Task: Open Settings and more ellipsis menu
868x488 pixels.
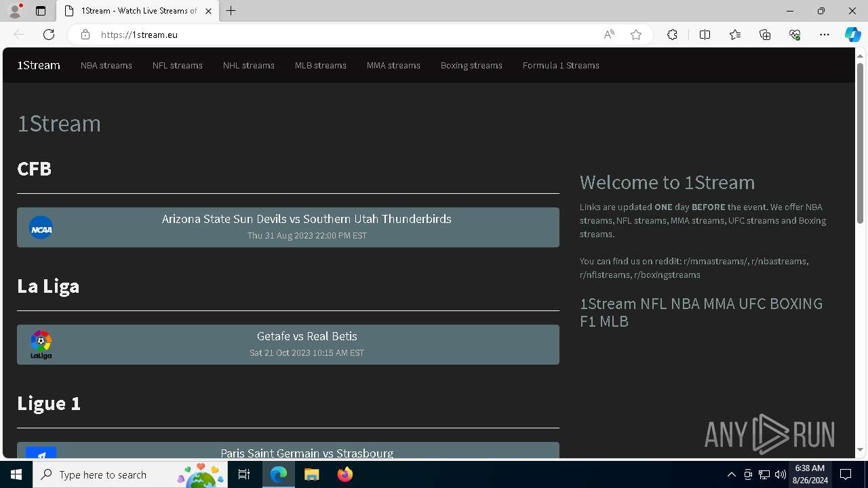Action: pyautogui.click(x=825, y=35)
